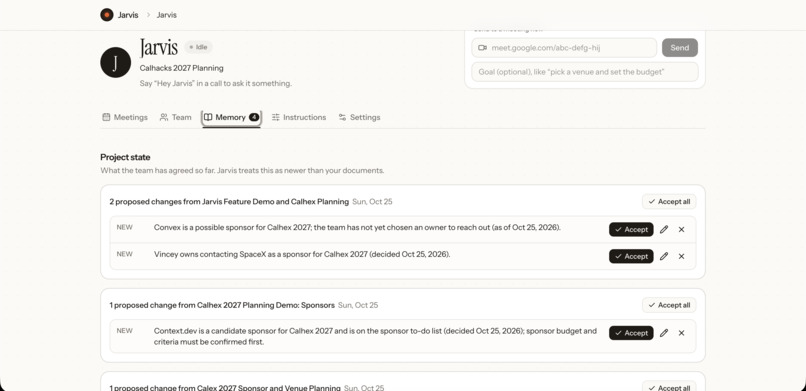Viewport: 806px width, 391px height.
Task: Click the NEW label on Vincey row
Action: pyautogui.click(x=124, y=254)
